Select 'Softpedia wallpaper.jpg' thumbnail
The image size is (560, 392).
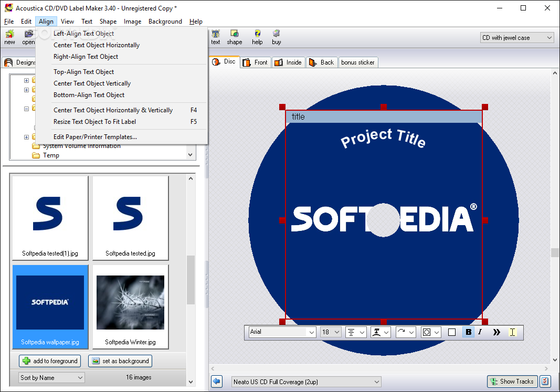pos(50,306)
